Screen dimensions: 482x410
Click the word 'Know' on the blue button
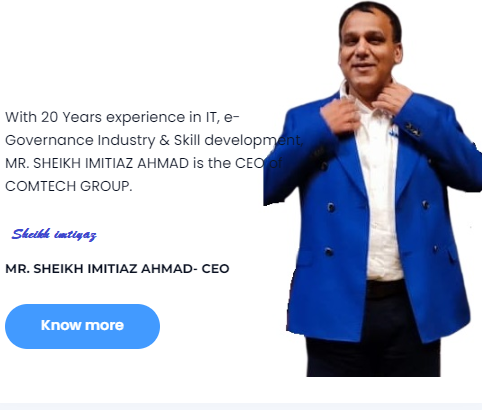click(x=60, y=325)
